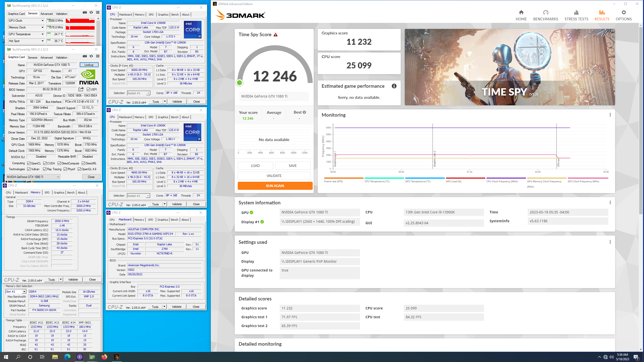Open SPD tab in middle CPU-Z window

coord(151,117)
